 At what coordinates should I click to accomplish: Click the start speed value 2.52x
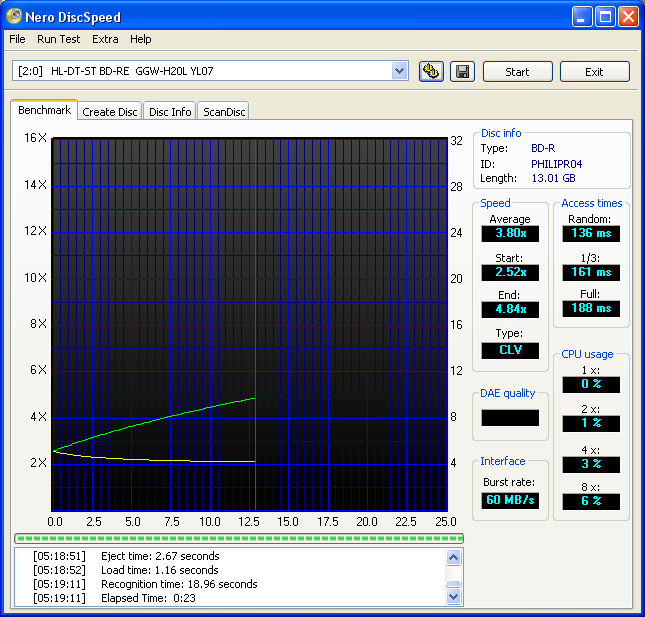[x=510, y=272]
